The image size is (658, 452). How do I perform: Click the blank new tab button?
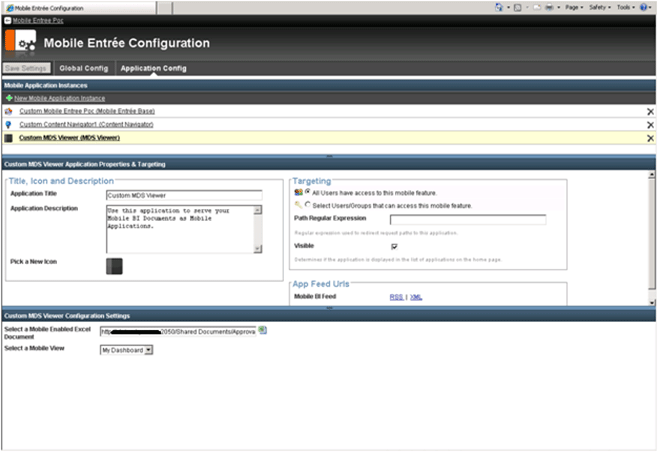click(x=165, y=8)
